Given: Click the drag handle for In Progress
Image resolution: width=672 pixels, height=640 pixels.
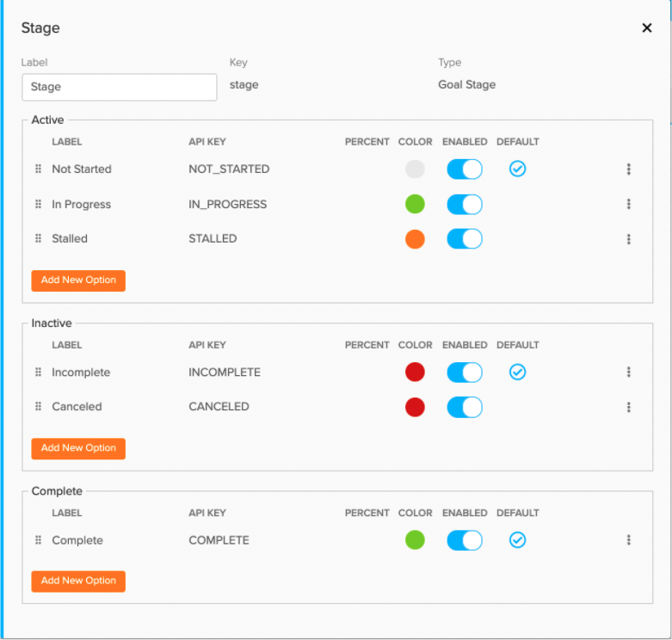Looking at the screenshot, I should point(38,204).
